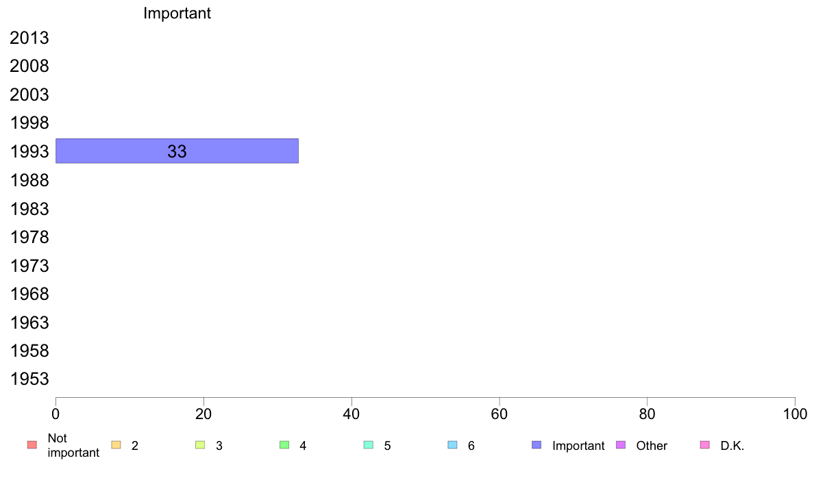Click the teal legend swatch for 5
The height and width of the screenshot is (504, 814).
pyautogui.click(x=369, y=445)
